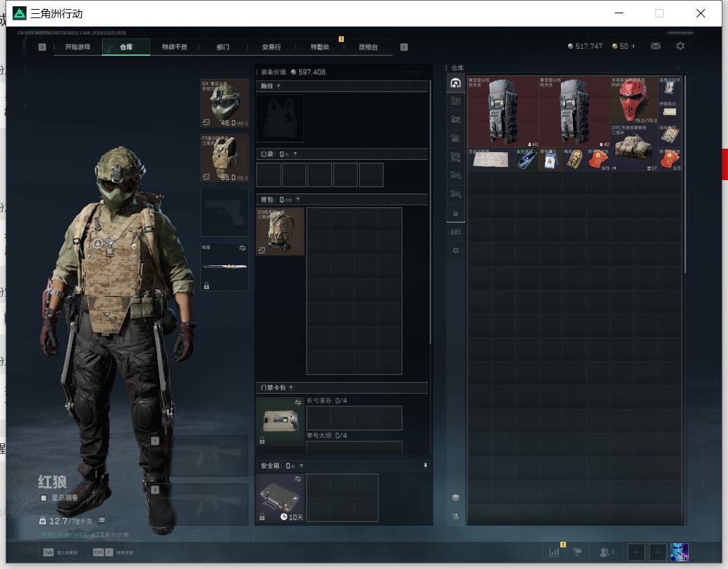Toggle the 显示装备 checkbox
728x569 pixels.
pyautogui.click(x=43, y=498)
